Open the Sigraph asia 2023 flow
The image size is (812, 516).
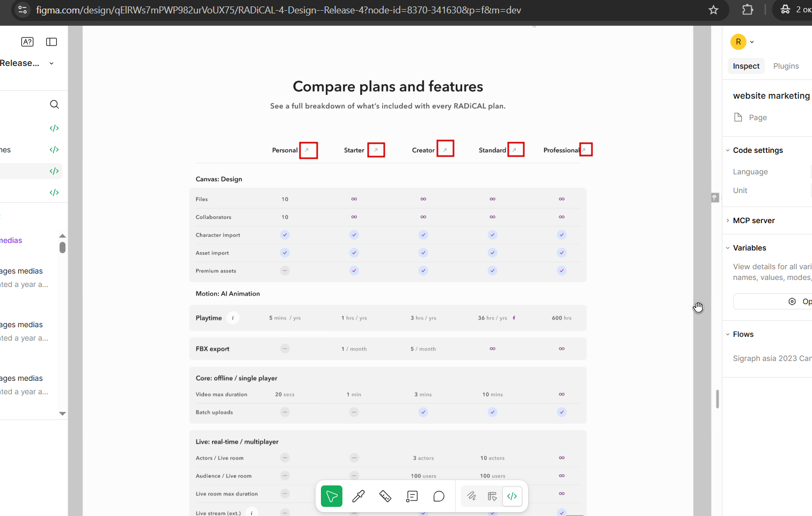click(772, 358)
